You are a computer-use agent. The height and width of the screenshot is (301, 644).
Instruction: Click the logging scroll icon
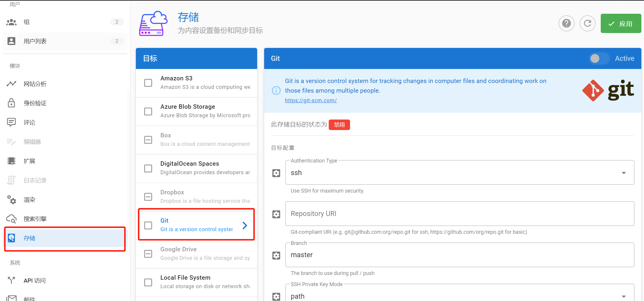[x=11, y=180]
